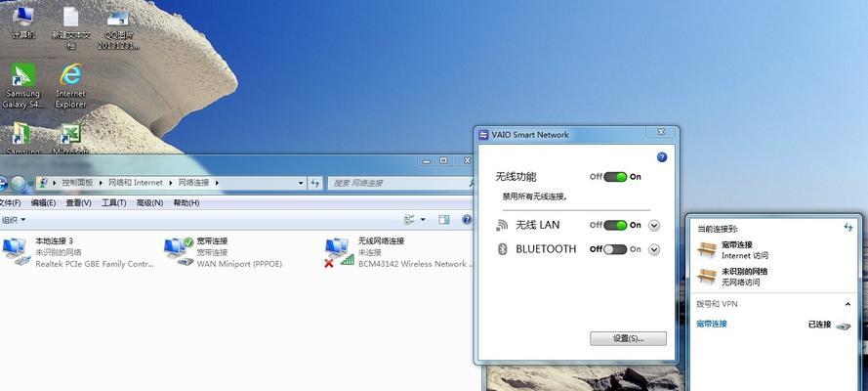The height and width of the screenshot is (391, 868).
Task: Click the VAIO Smart Network title bar icon
Action: pyautogui.click(x=483, y=134)
